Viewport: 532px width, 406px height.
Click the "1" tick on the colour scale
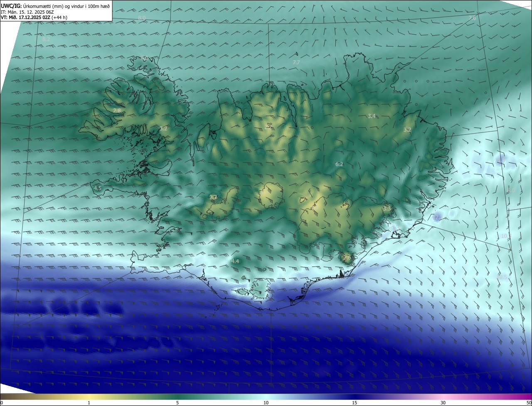pos(89,403)
